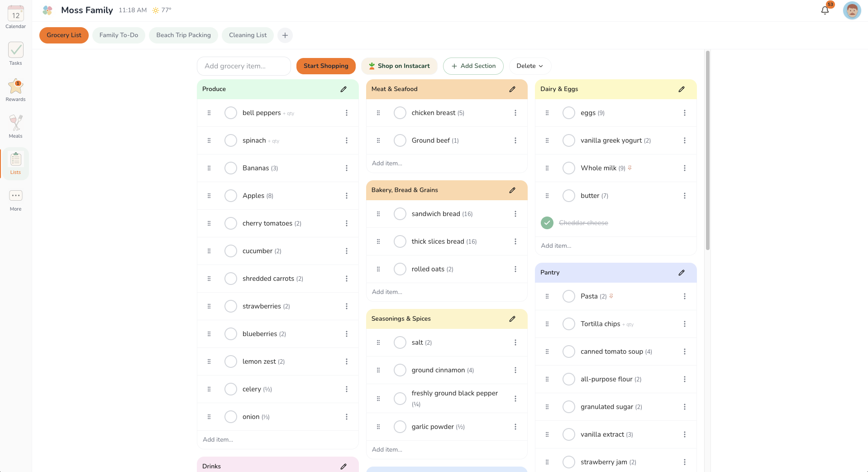Check off Bananas
This screenshot has width=868, height=472.
click(231, 168)
